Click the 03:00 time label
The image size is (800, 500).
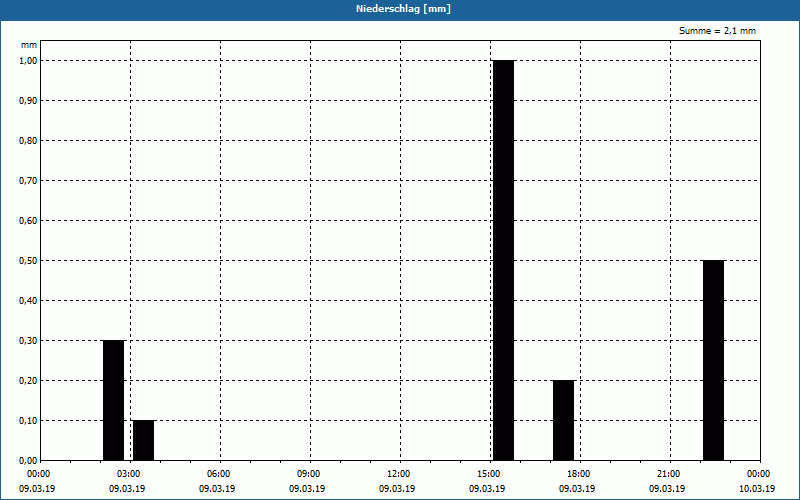[x=128, y=474]
